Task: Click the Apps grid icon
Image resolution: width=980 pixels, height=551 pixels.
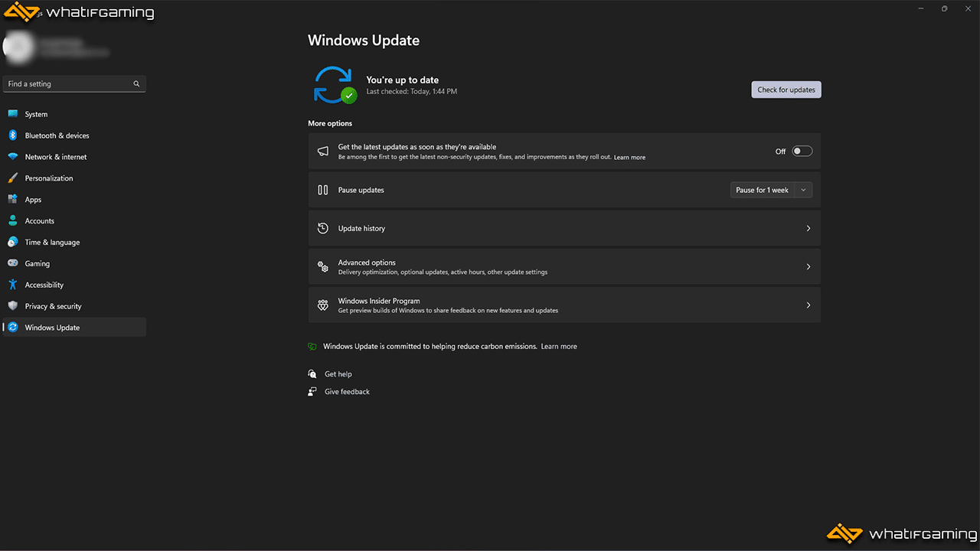Action: click(x=12, y=200)
